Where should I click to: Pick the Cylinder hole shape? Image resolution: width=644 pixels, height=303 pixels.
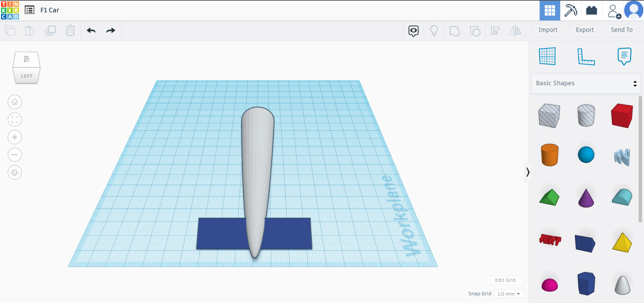[586, 115]
